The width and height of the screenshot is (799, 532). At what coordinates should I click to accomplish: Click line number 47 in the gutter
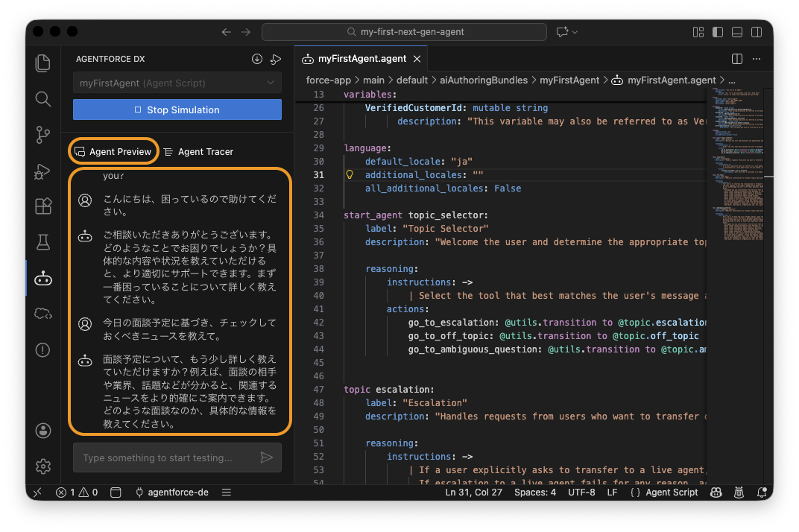[318, 390]
